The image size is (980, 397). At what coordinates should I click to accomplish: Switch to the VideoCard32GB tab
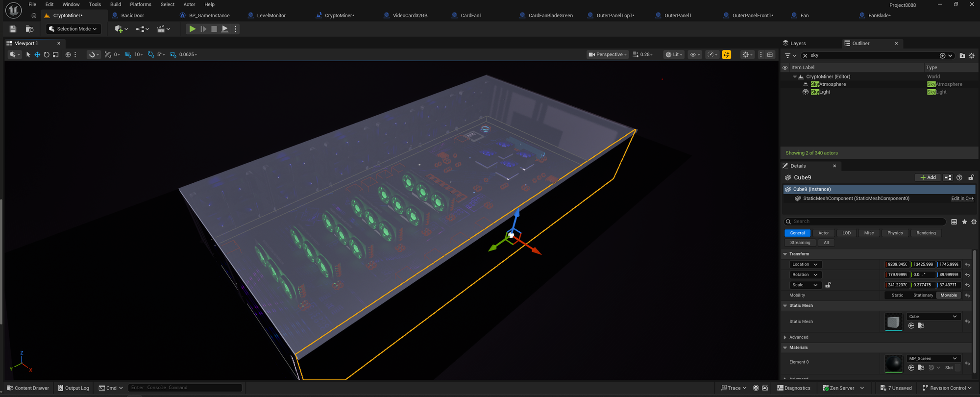click(x=410, y=15)
